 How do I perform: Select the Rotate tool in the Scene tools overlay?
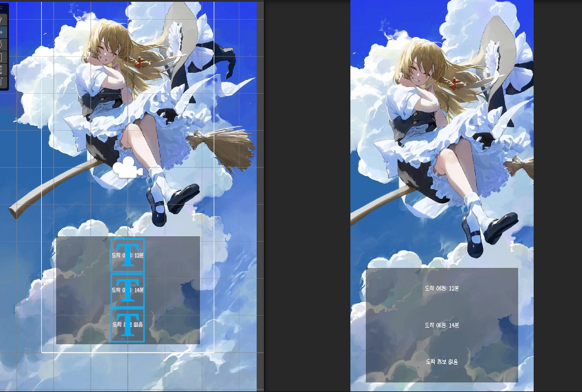(3, 45)
